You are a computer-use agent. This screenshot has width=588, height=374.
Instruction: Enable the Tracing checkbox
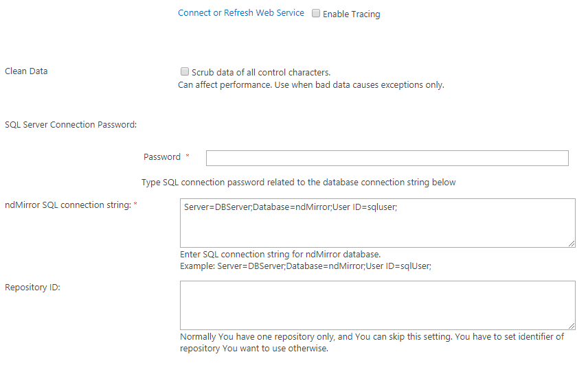316,14
